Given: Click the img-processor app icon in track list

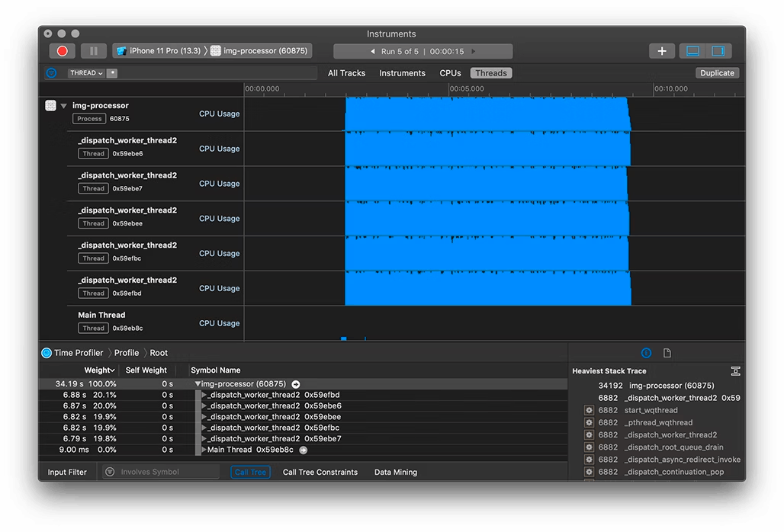Looking at the screenshot, I should click(x=50, y=105).
